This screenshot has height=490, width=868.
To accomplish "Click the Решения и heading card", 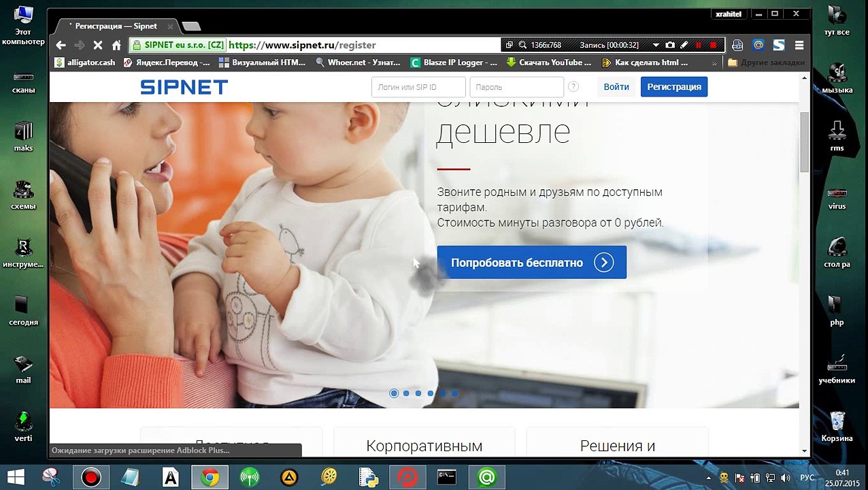I will tap(617, 442).
